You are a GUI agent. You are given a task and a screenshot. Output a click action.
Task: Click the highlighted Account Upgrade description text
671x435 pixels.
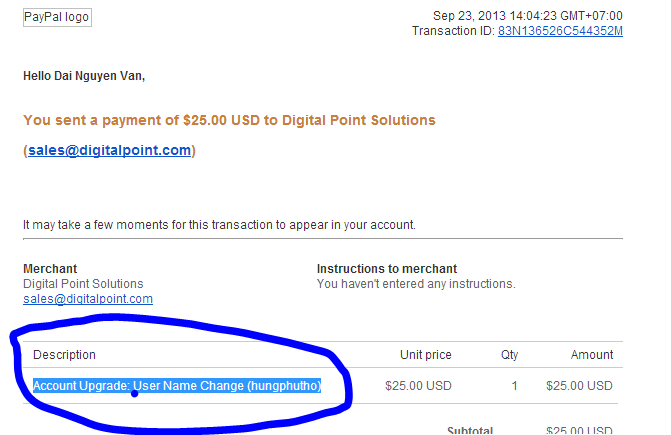[177, 386]
